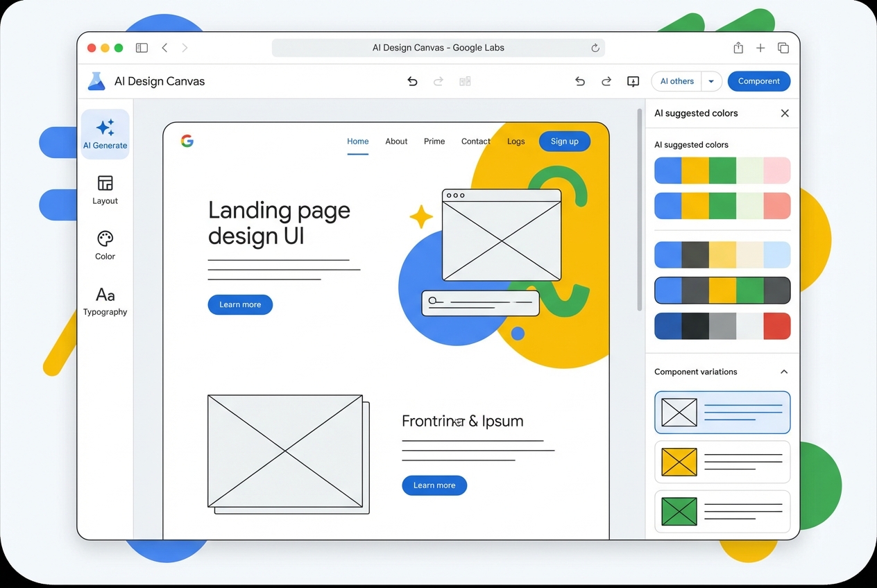877x588 pixels.
Task: Open the Color palette tool
Action: pyautogui.click(x=105, y=239)
